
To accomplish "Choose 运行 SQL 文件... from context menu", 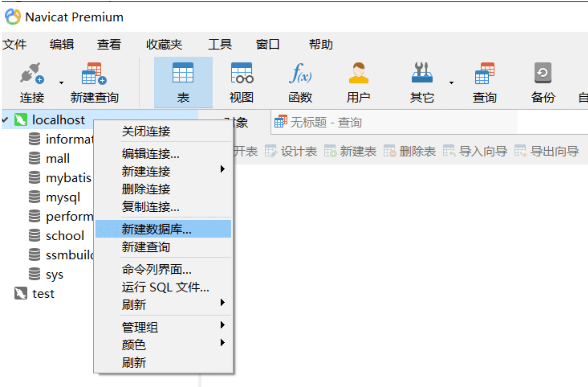I will coord(163,287).
